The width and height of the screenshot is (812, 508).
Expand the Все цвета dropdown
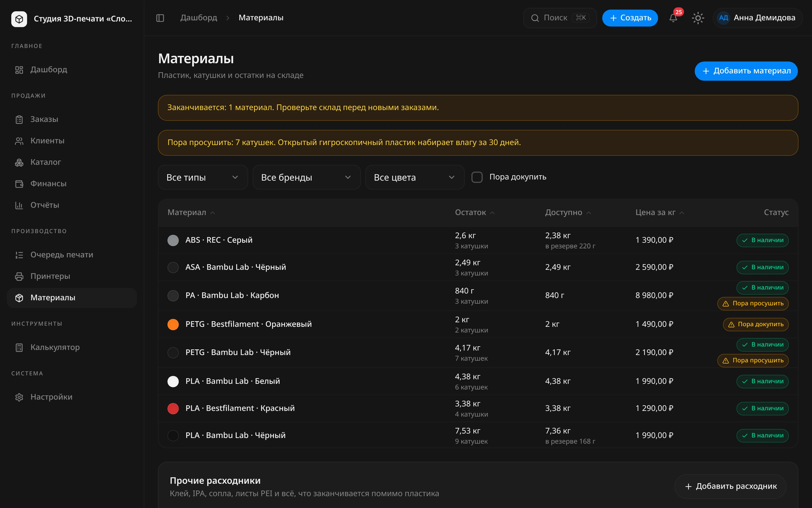click(415, 178)
